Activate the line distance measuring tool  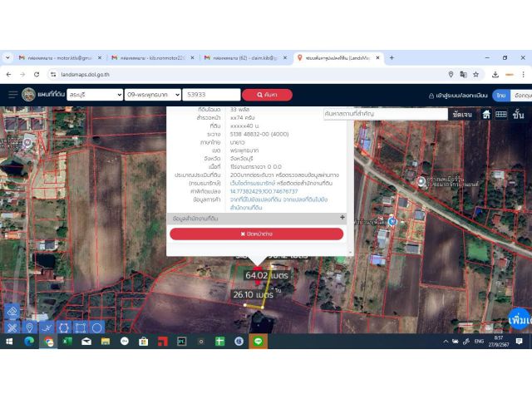(x=47, y=328)
